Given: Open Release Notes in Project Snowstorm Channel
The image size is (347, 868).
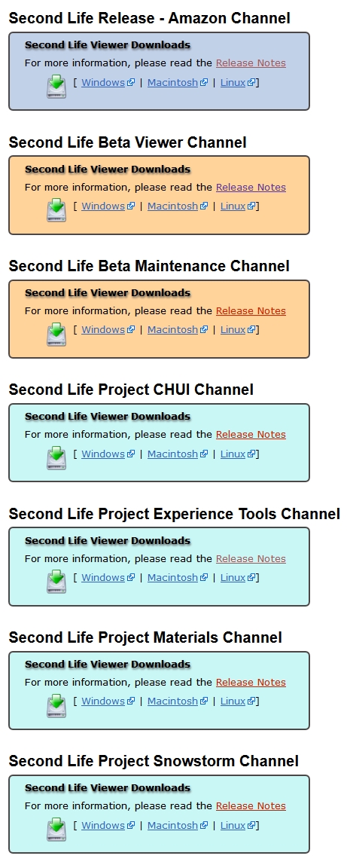Looking at the screenshot, I should pyautogui.click(x=251, y=806).
